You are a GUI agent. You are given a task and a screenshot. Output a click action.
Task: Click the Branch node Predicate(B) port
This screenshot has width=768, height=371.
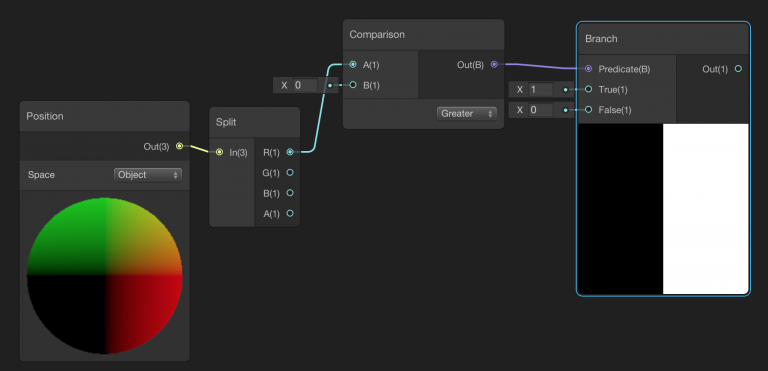589,69
